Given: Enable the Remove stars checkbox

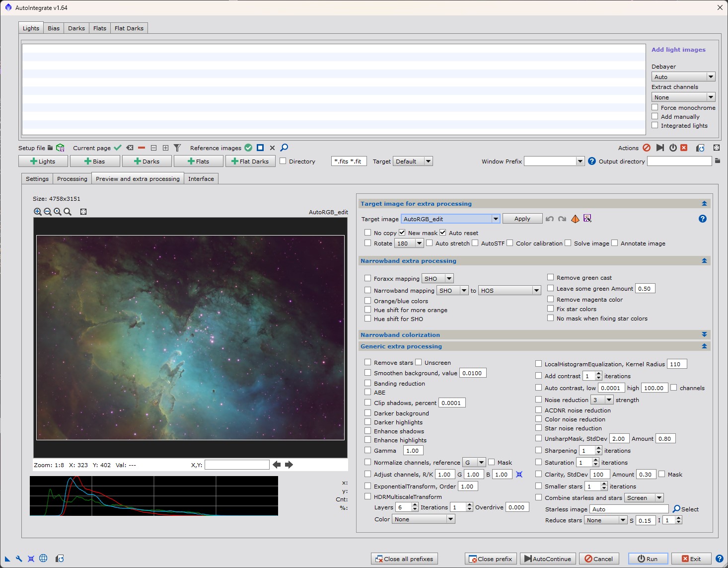Looking at the screenshot, I should point(368,362).
